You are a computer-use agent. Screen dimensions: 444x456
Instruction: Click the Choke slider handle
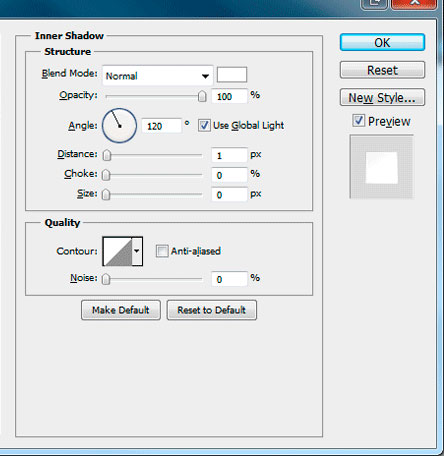click(106, 175)
